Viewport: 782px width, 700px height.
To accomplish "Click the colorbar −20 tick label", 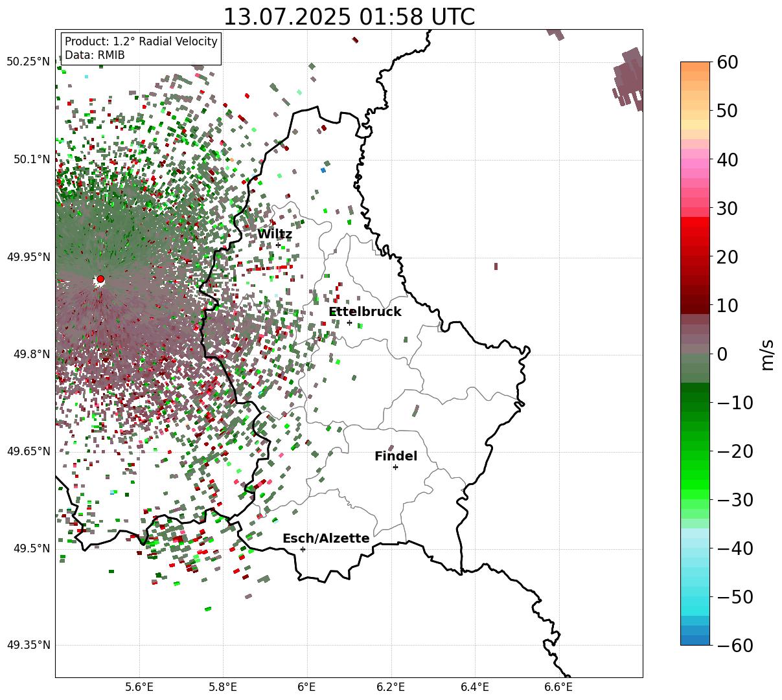I will click(735, 451).
